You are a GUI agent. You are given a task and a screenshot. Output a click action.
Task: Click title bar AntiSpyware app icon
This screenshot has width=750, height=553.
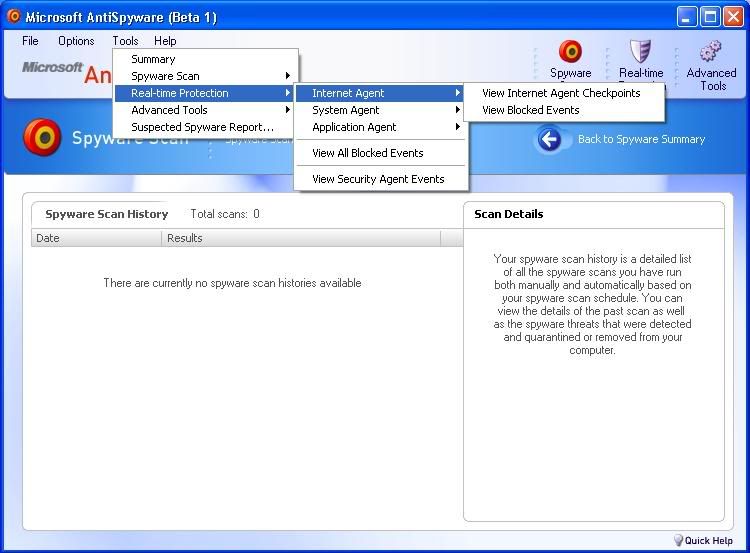[x=14, y=16]
